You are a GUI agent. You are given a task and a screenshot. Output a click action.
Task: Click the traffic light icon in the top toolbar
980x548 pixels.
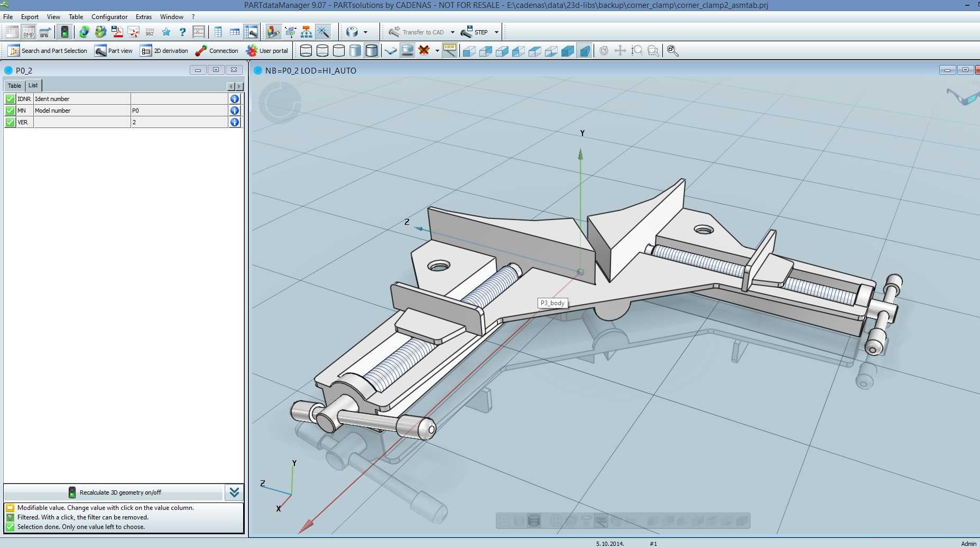coord(64,32)
